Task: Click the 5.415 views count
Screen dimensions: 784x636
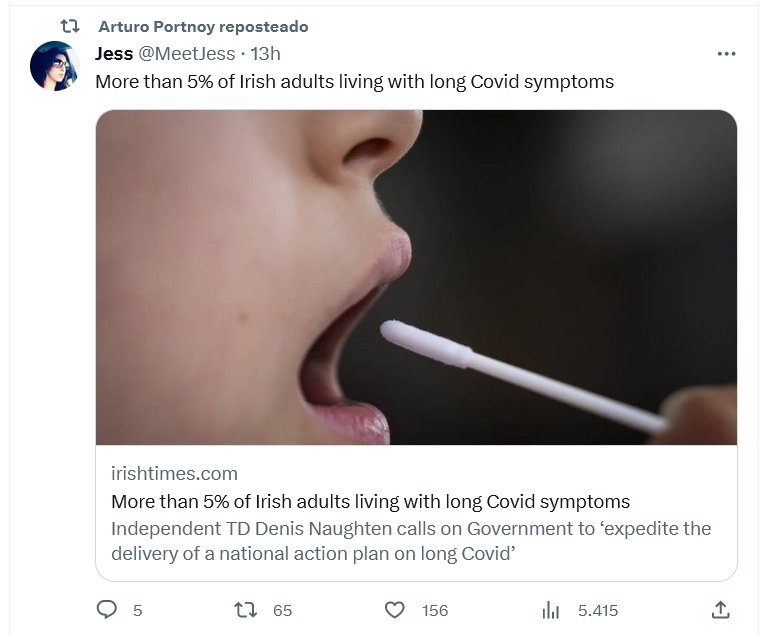Action: [x=597, y=610]
